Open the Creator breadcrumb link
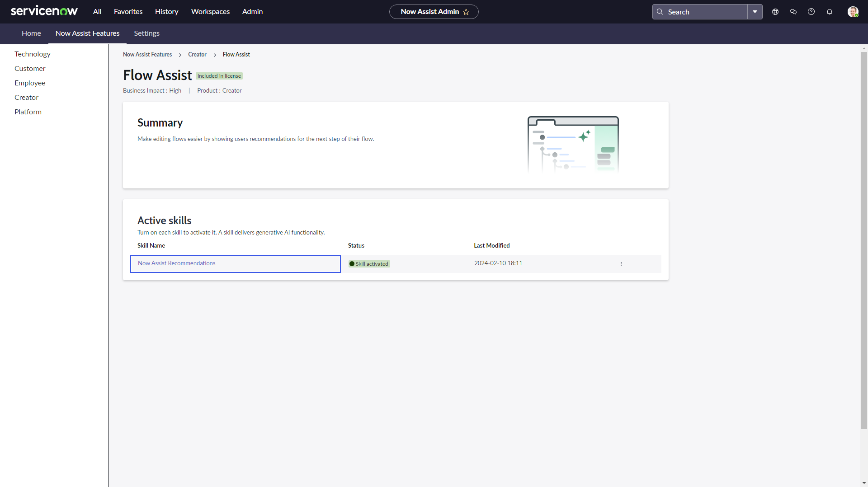 pos(197,54)
